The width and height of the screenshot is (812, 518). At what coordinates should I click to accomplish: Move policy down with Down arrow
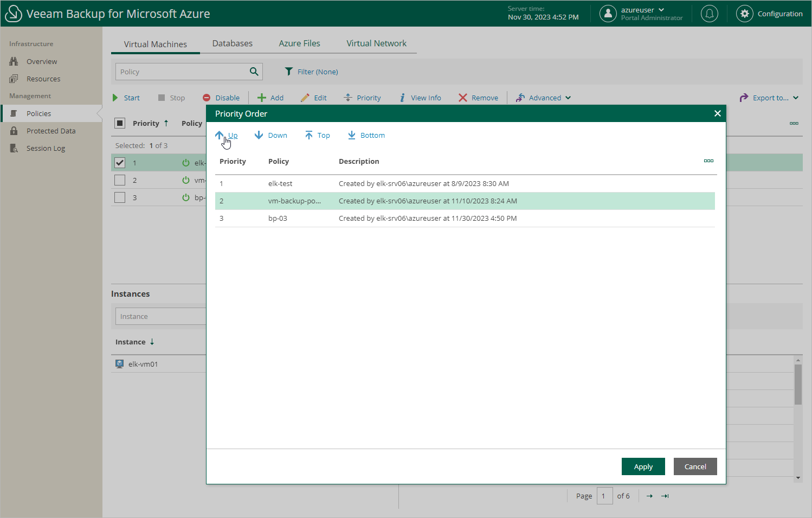(259, 135)
